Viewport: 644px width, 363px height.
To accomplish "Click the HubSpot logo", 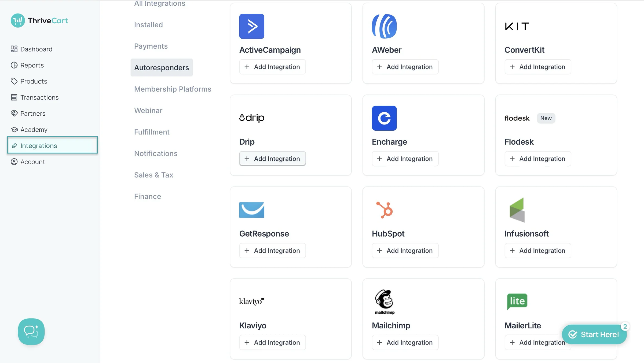I will point(384,210).
